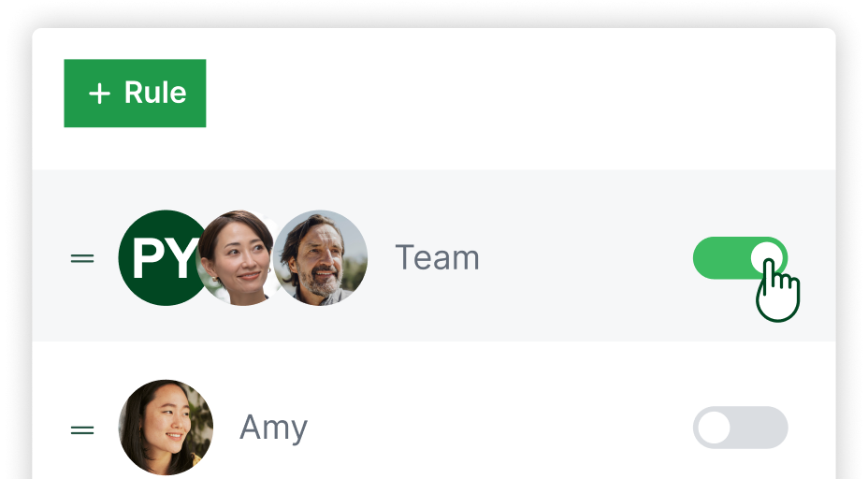Grab the drag handle of the Amy row
Screen dimensions: 868x479
(82, 429)
